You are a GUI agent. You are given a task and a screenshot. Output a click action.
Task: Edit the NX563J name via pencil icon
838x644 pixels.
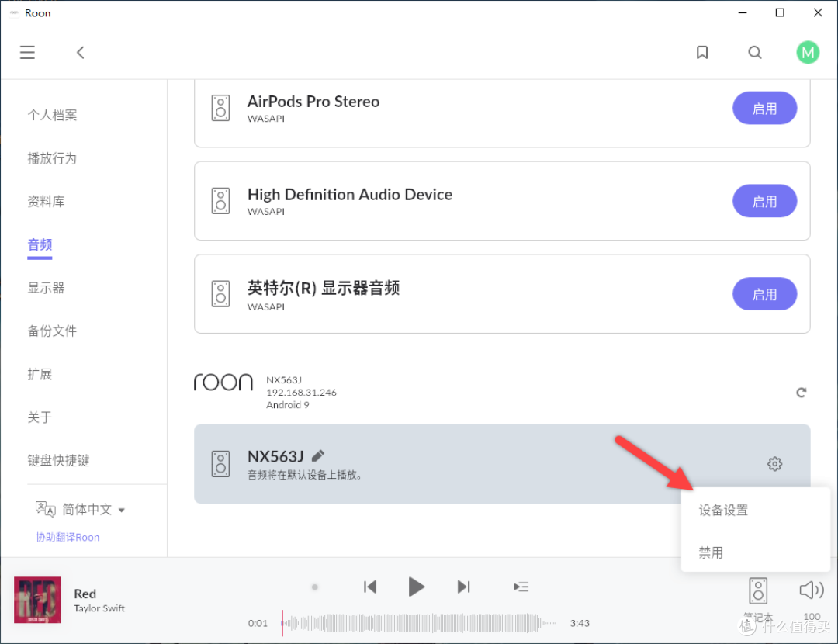click(318, 455)
